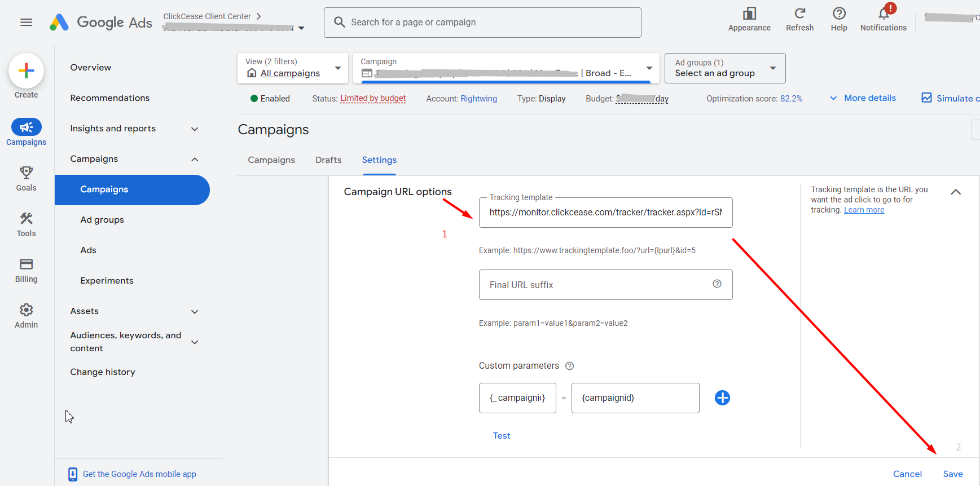This screenshot has width=980, height=486.
Task: Click the search magnifier icon
Action: point(340,22)
